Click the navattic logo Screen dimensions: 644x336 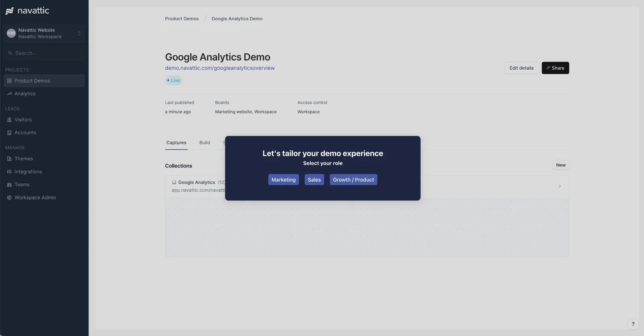coord(27,10)
